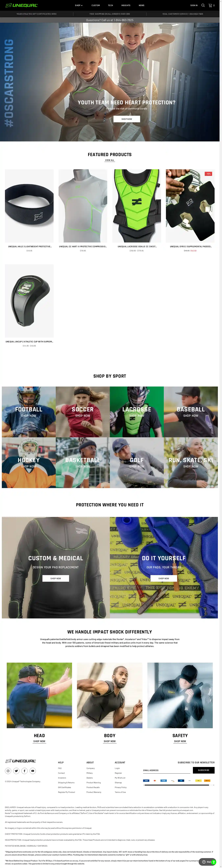Open the YouTube social icon
The width and height of the screenshot is (222, 868).
pyautogui.click(x=33, y=771)
